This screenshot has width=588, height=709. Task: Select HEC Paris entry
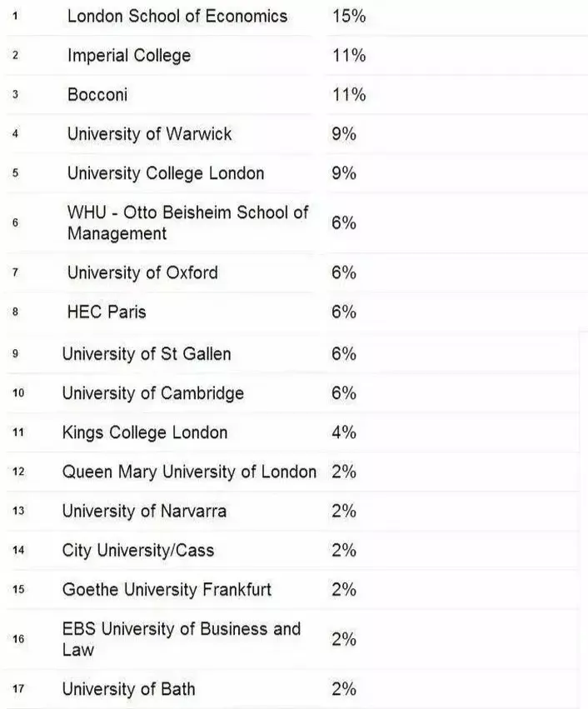coord(107,312)
